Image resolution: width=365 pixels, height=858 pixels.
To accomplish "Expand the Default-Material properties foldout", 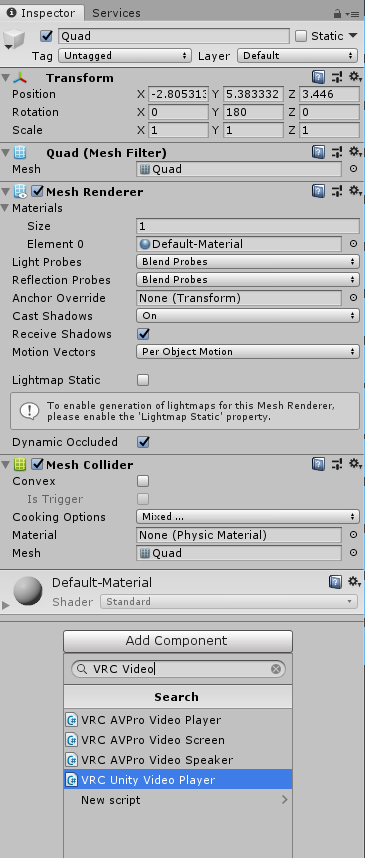I will [x=6, y=605].
